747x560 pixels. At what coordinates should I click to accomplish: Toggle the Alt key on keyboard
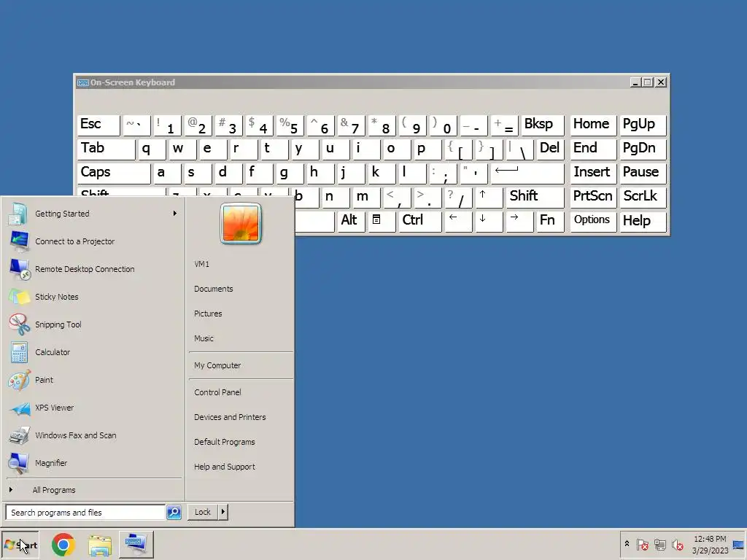pyautogui.click(x=351, y=222)
